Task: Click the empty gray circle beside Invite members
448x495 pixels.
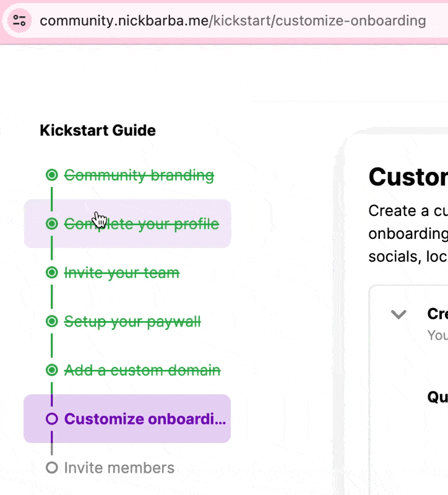Action: [x=52, y=468]
